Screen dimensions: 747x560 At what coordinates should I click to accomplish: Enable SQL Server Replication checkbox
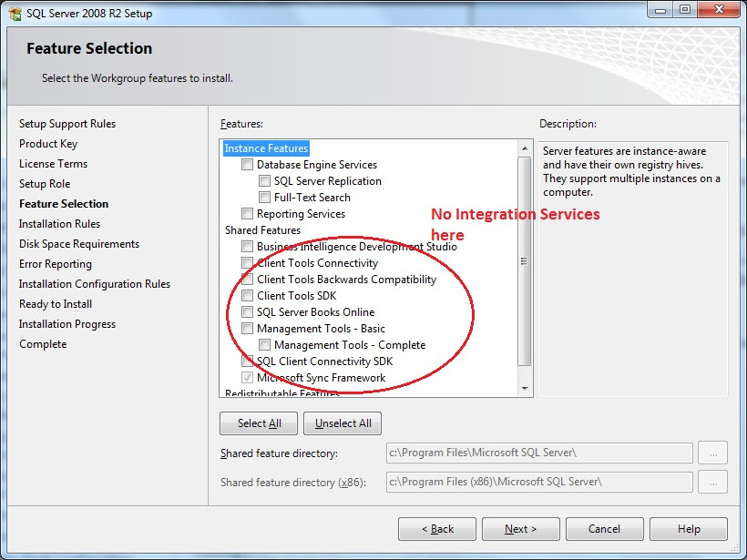pyautogui.click(x=264, y=181)
